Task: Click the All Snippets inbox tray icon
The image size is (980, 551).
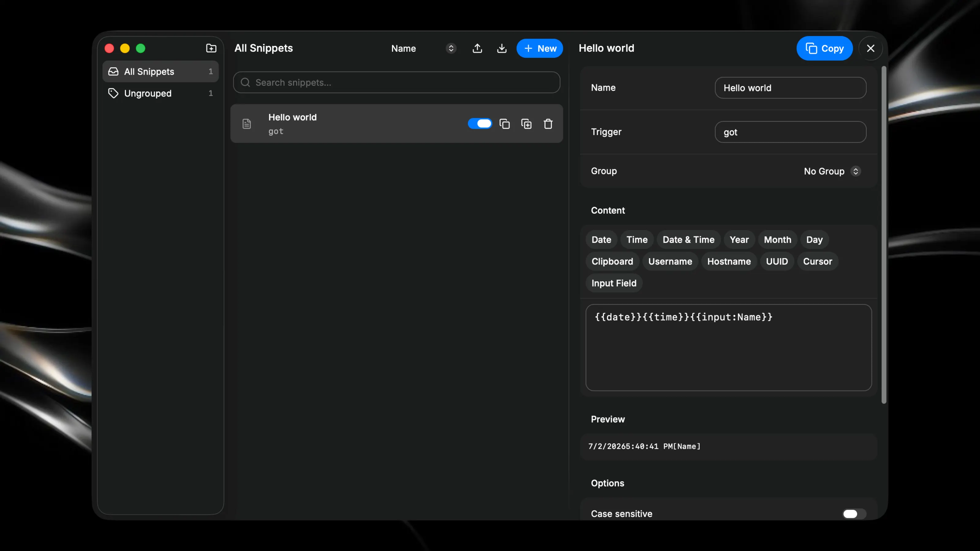Action: [x=113, y=72]
